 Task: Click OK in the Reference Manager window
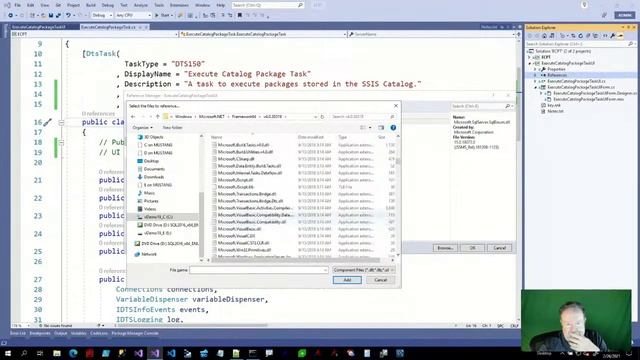coord(472,248)
